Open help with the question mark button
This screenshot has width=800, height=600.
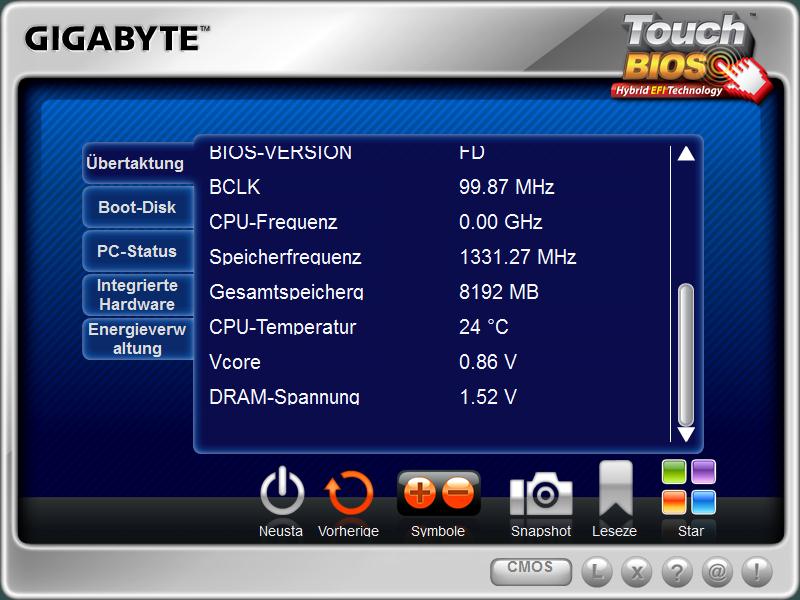click(677, 572)
